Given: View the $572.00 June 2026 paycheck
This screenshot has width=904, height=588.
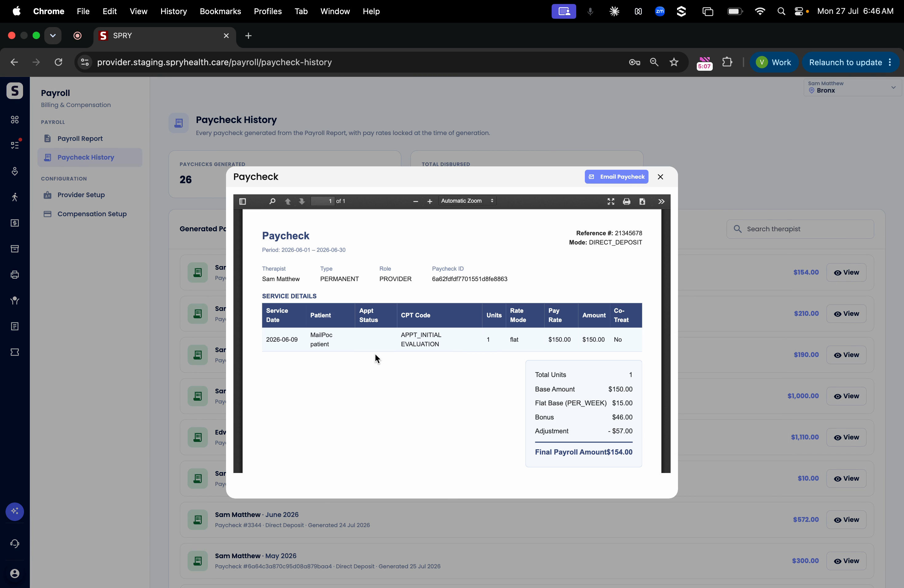Looking at the screenshot, I should click(x=846, y=520).
